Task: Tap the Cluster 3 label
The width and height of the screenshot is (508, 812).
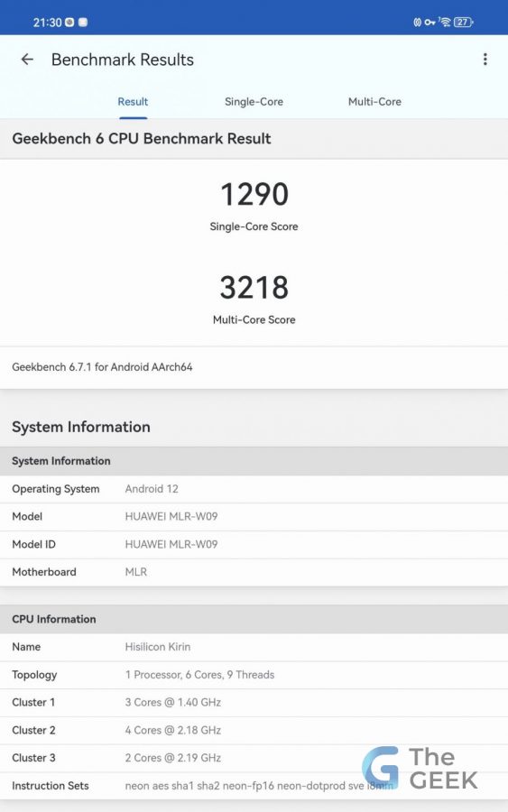Action: 33,758
